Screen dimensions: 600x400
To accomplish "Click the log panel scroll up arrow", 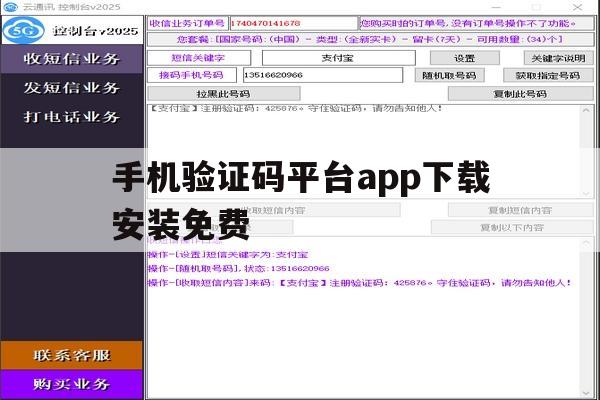I will pyautogui.click(x=586, y=243).
